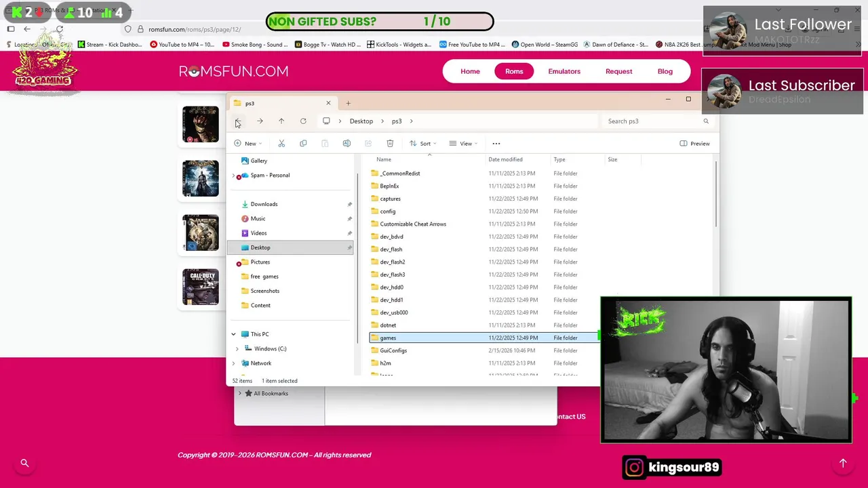868x488 pixels.
Task: Open Home tab on Romsfun site
Action: coord(470,71)
